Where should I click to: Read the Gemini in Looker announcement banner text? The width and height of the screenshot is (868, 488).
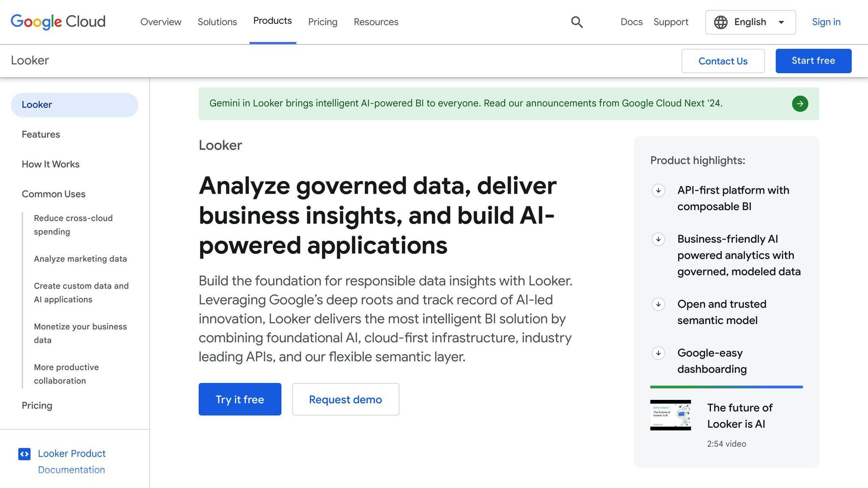[466, 103]
